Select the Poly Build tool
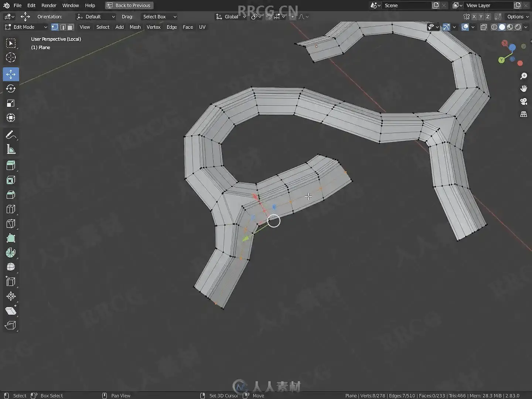 [11, 238]
